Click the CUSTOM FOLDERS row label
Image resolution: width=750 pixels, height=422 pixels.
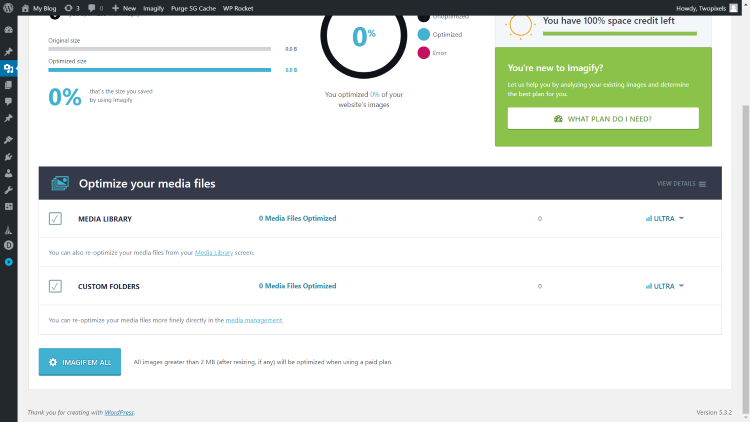tap(109, 286)
